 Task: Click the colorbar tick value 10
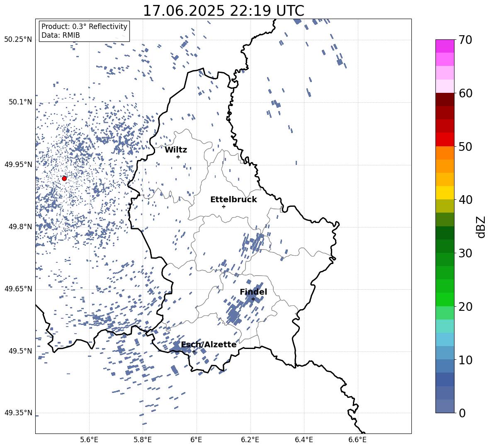point(465,360)
